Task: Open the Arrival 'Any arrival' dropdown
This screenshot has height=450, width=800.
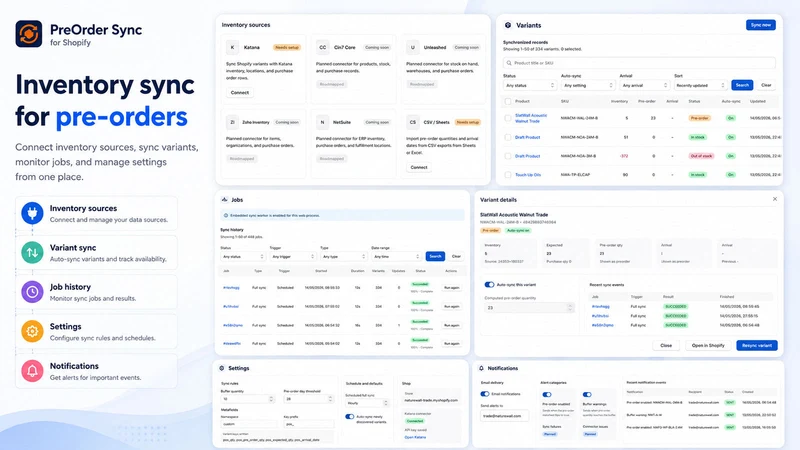Action: click(x=644, y=85)
